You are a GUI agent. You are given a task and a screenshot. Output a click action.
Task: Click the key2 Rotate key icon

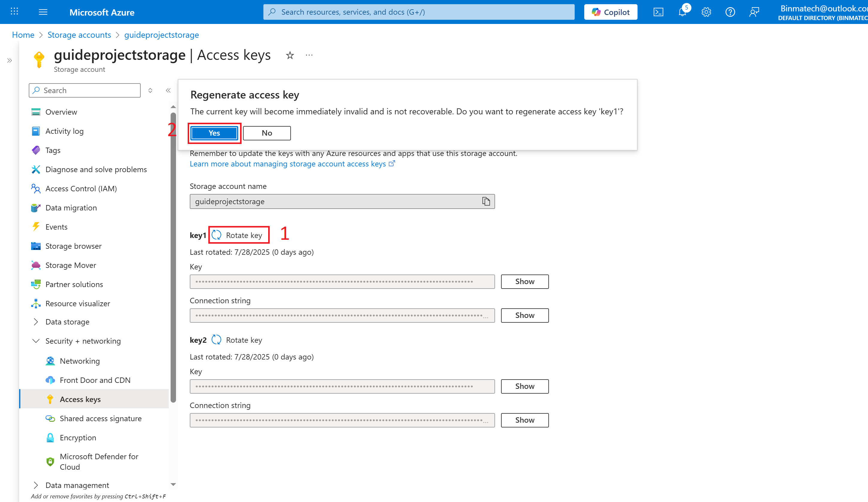tap(216, 340)
